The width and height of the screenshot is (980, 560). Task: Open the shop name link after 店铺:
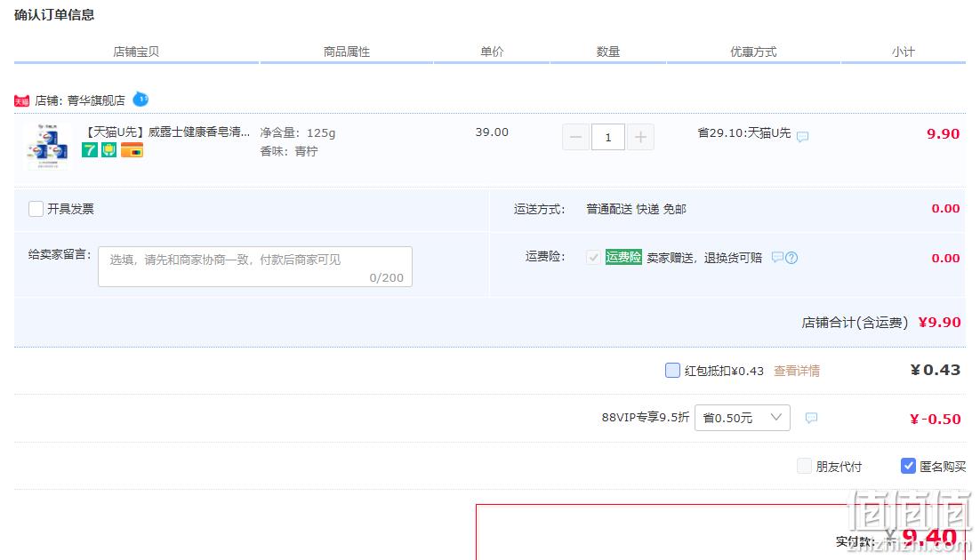[x=96, y=100]
